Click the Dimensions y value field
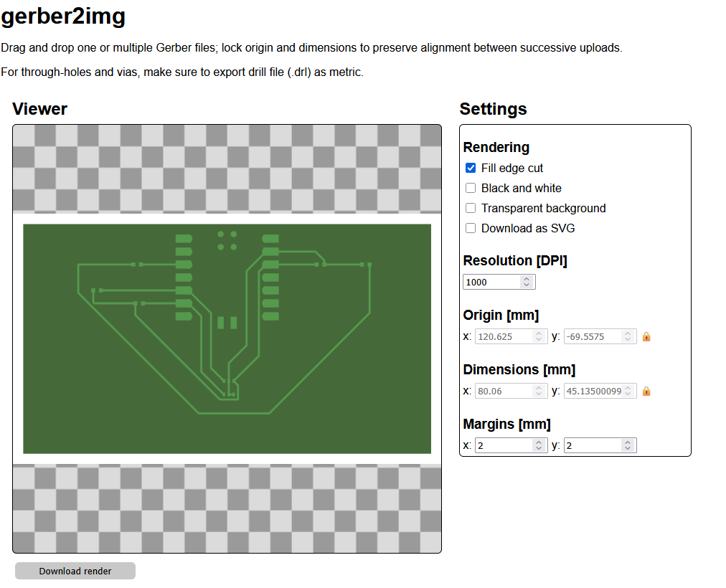 592,391
